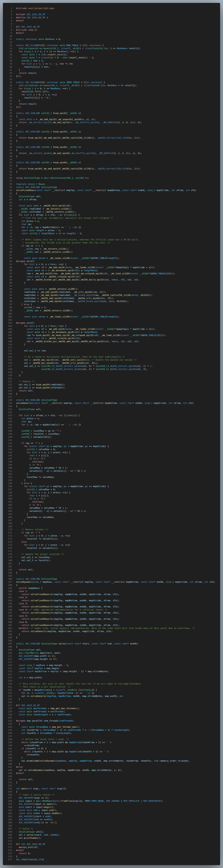
Task: Click 'static constexpr auto MaxRows = 6;'
Action: (x=38, y=39)
